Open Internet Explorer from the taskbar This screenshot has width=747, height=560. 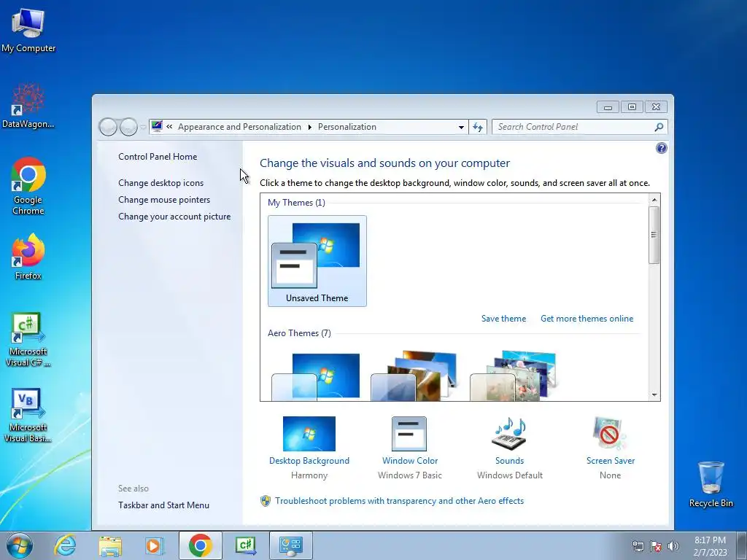pyautogui.click(x=65, y=545)
